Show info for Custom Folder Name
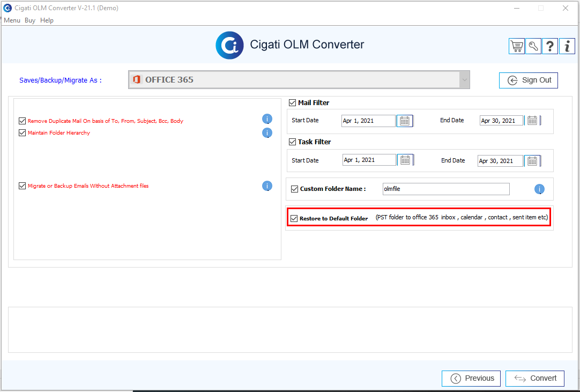Screen dimensions: 580x392 pyautogui.click(x=539, y=189)
